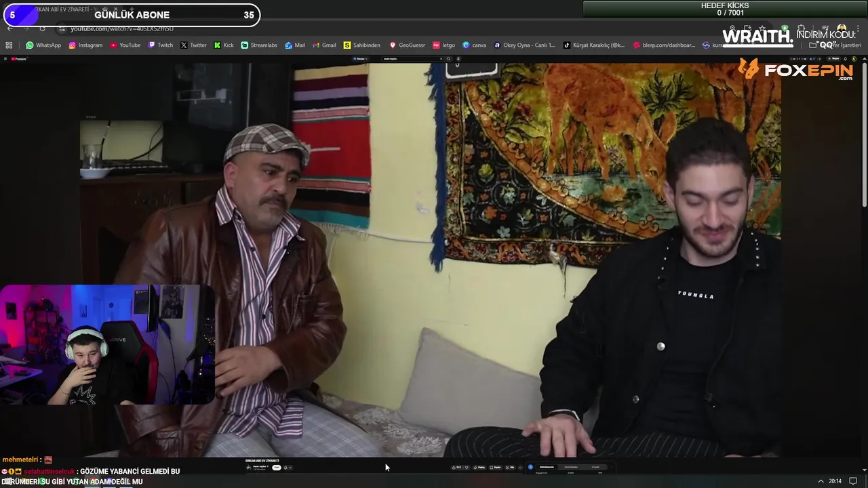868x488 pixels.
Task: Reload the current page
Action: (x=42, y=28)
